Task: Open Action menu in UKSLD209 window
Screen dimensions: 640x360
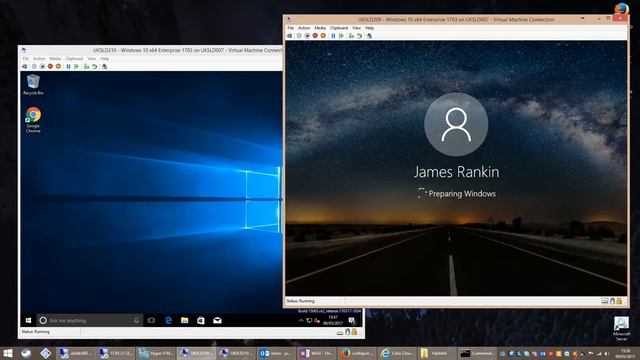Action: (x=304, y=28)
